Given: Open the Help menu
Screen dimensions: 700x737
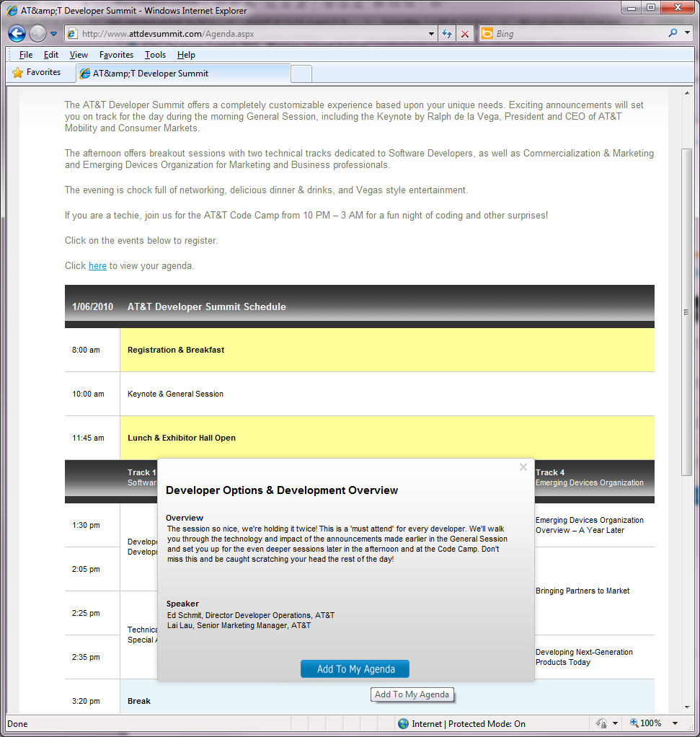Looking at the screenshot, I should pyautogui.click(x=186, y=55).
